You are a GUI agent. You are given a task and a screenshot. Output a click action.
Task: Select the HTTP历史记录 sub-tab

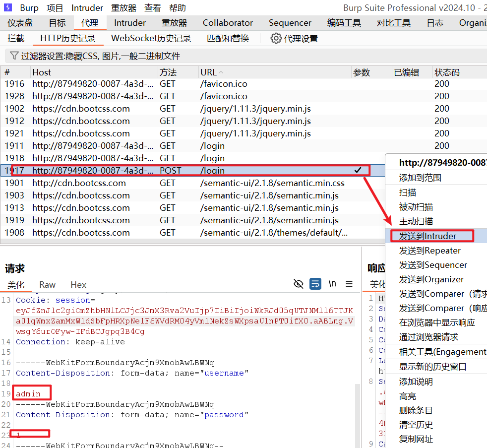[x=68, y=38]
